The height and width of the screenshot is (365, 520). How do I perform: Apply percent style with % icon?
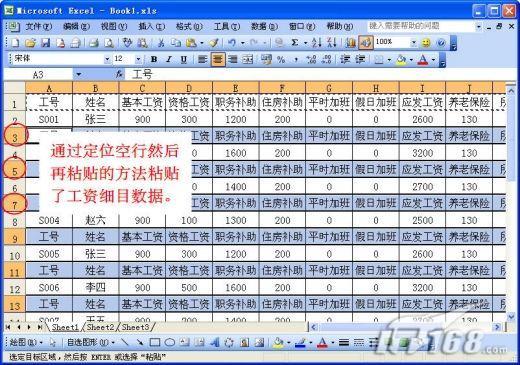click(x=281, y=60)
